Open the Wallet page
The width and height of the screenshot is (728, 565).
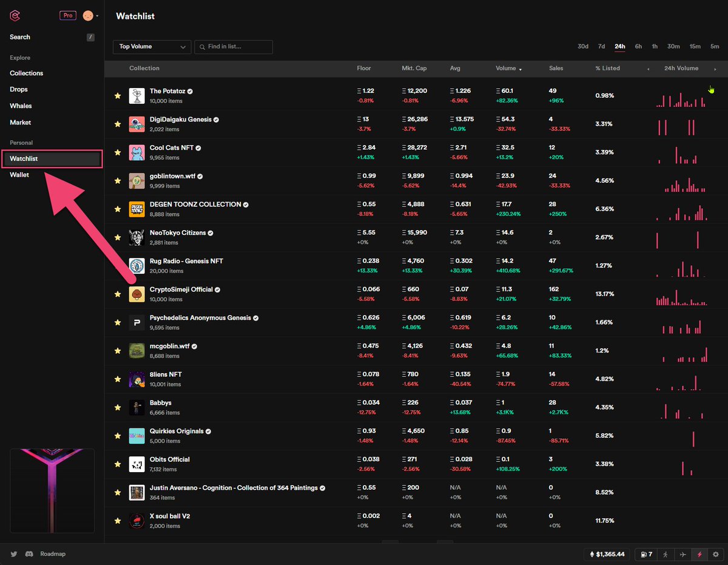pyautogui.click(x=19, y=175)
